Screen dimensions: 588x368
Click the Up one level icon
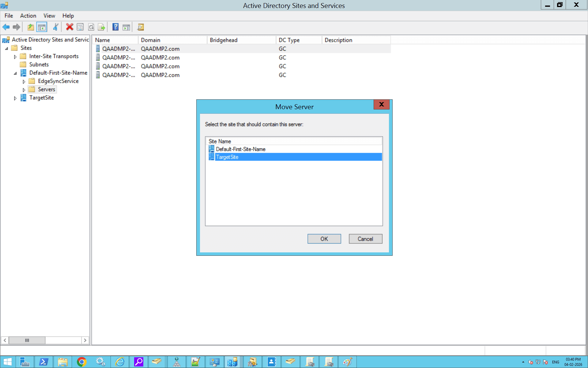pos(31,27)
